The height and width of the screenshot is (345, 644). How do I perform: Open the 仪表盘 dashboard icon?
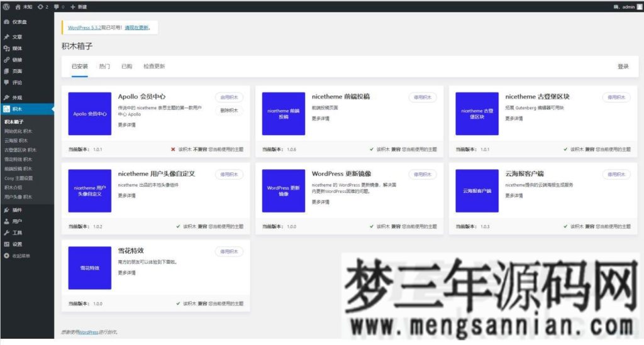point(6,22)
